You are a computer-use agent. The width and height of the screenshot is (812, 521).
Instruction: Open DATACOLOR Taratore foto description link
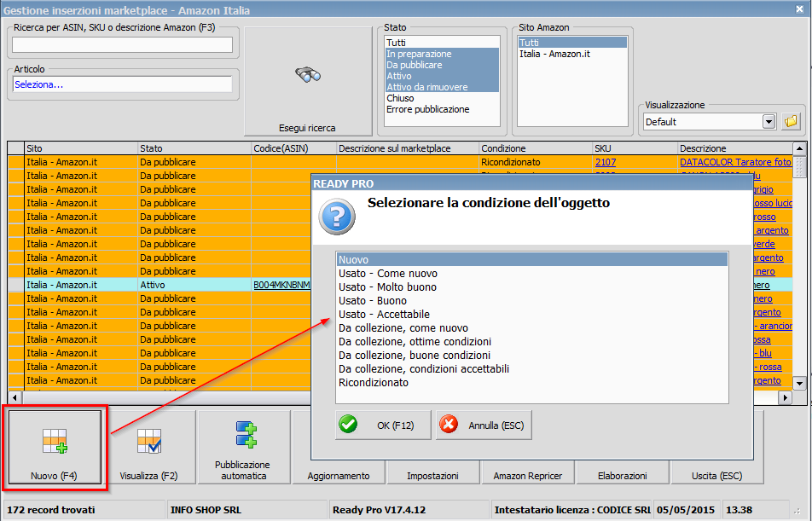(x=735, y=162)
